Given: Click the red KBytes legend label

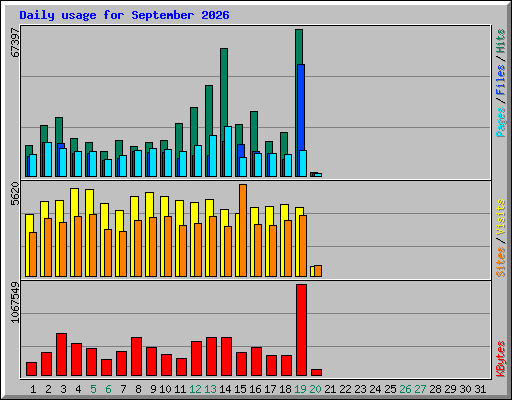Looking at the screenshot, I should 501,359.
